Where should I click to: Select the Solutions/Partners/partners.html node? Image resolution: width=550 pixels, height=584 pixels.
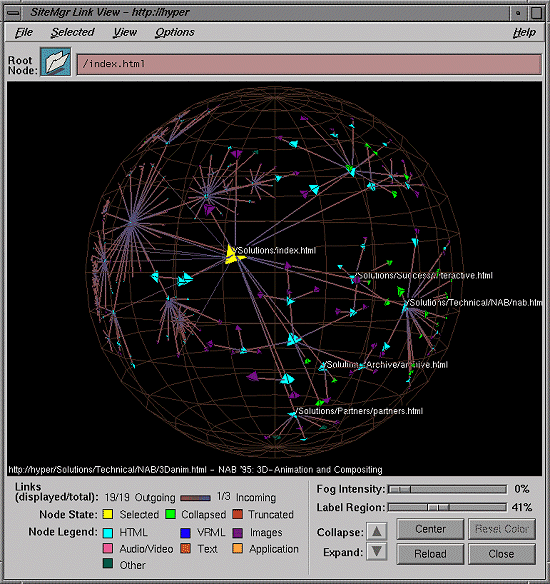pyautogui.click(x=293, y=414)
